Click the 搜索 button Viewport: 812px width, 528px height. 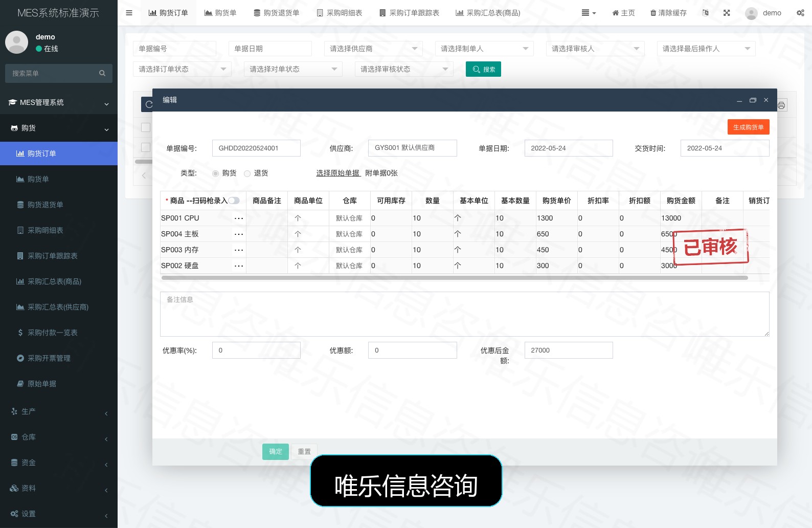(483, 69)
